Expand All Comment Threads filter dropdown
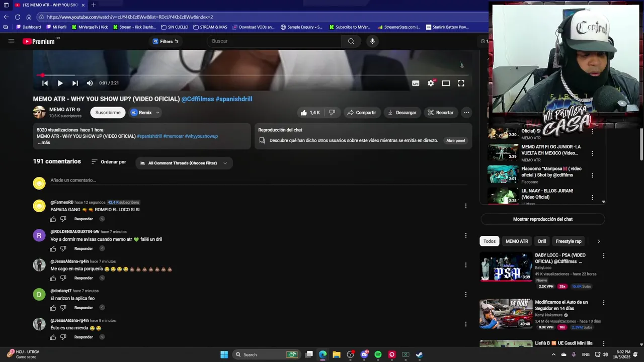 pos(184,163)
